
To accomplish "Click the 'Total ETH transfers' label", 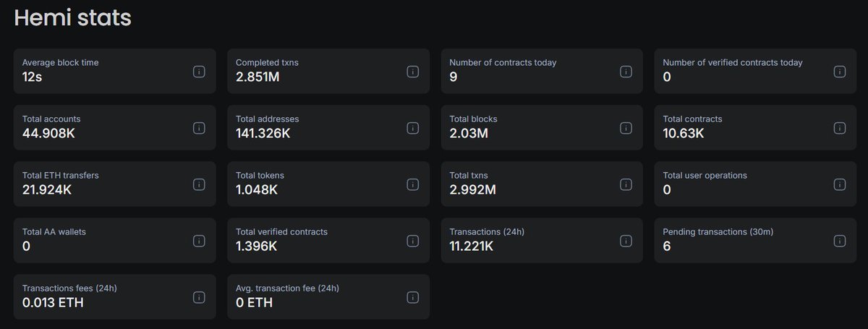I will (61, 176).
